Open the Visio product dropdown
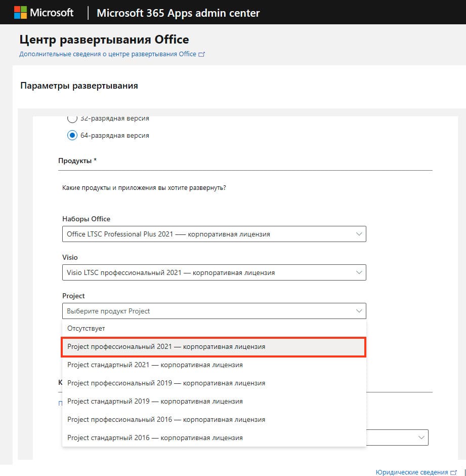Viewport: 466px width, 476px height. (214, 272)
